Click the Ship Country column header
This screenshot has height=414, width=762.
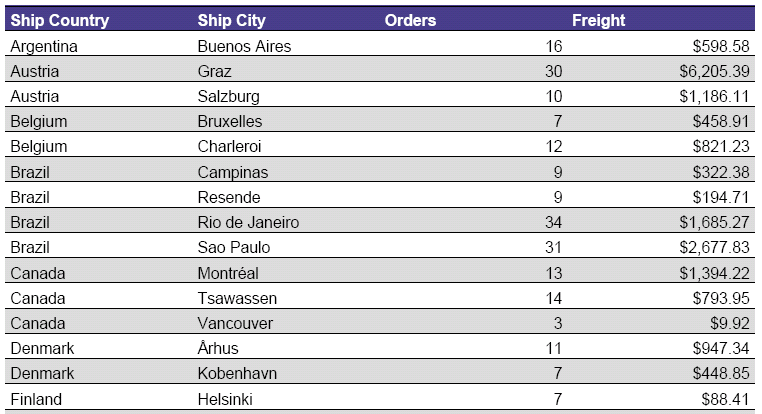coord(60,20)
